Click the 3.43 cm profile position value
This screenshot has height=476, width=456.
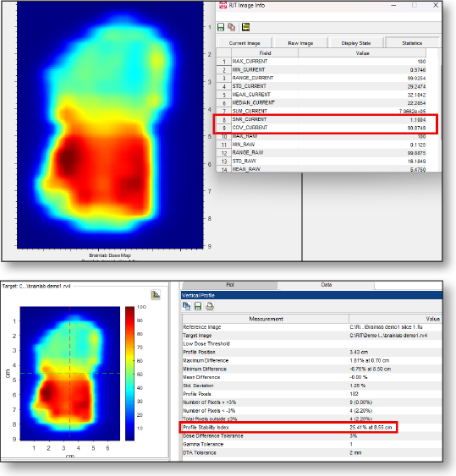point(359,353)
